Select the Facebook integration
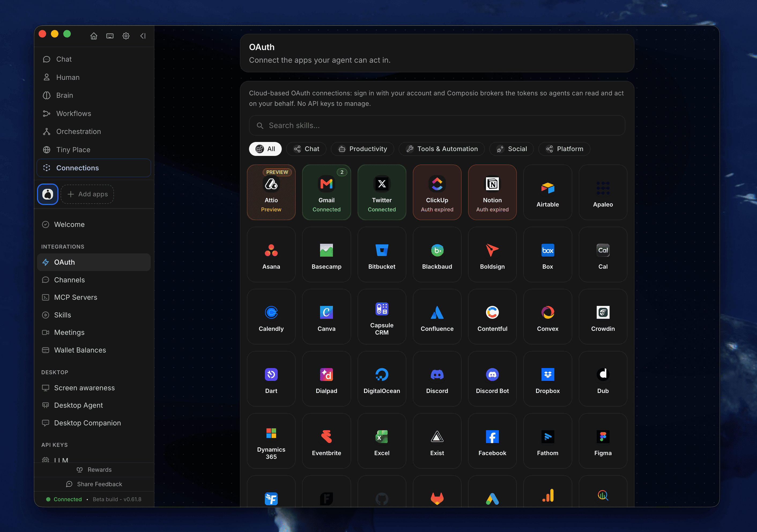This screenshot has width=757, height=532. 492,441
